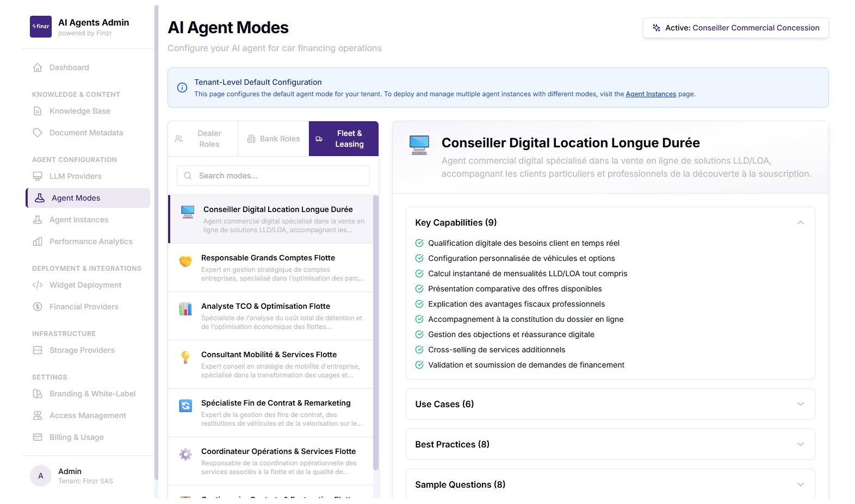The image size is (855, 504).
Task: Click the Search modes input field
Action: [x=273, y=176]
